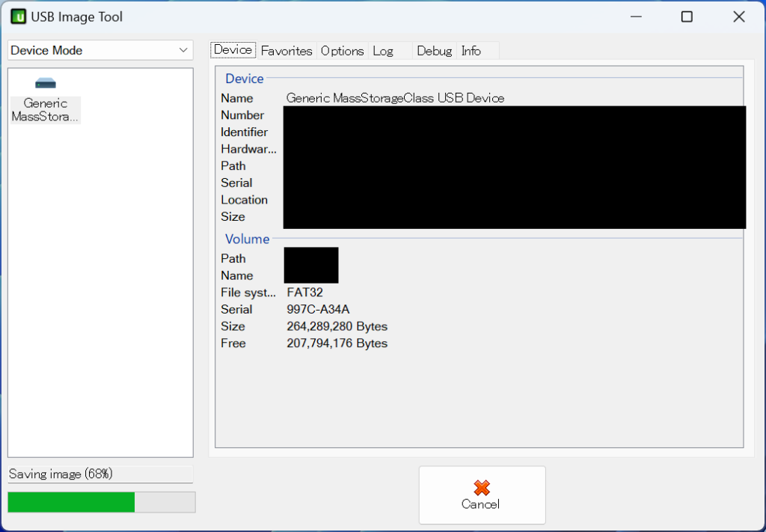Viewport: 766px width, 532px height.
Task: Click the 'Hardwar...' field label
Action: [248, 149]
